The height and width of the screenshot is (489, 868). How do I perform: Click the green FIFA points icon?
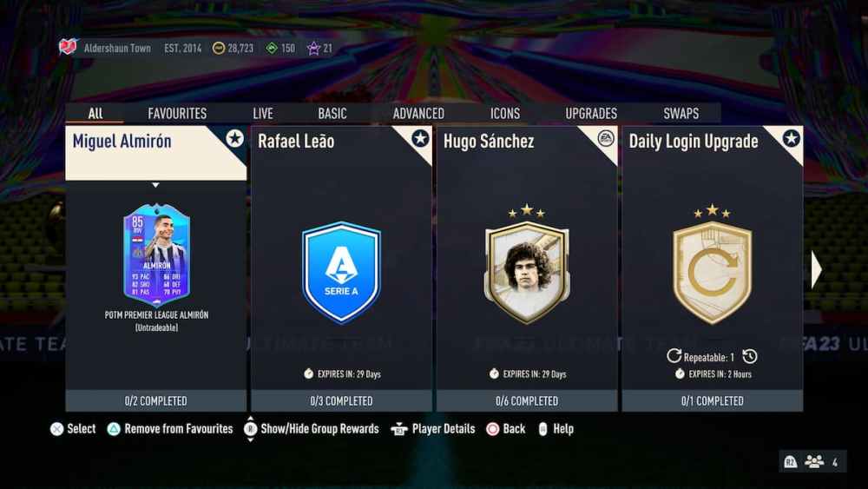pyautogui.click(x=271, y=48)
